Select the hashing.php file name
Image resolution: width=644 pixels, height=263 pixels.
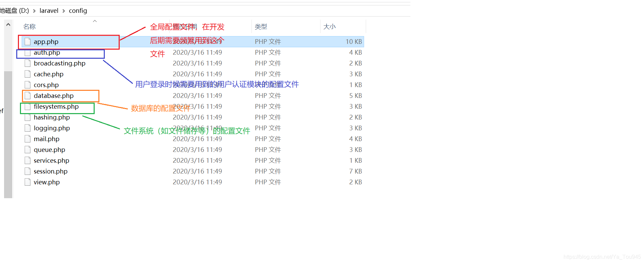pyautogui.click(x=52, y=117)
